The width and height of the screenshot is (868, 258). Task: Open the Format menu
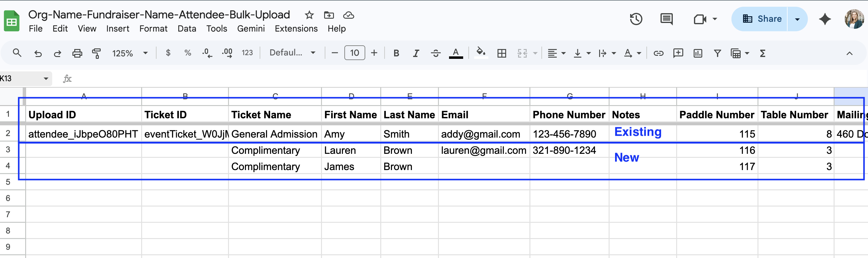(153, 28)
